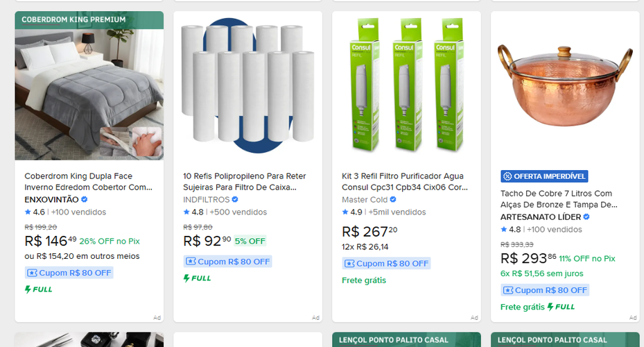Viewport: 644px width, 347px height.
Task: Open Coberdrom King Dupla Face product title
Action: (88, 182)
